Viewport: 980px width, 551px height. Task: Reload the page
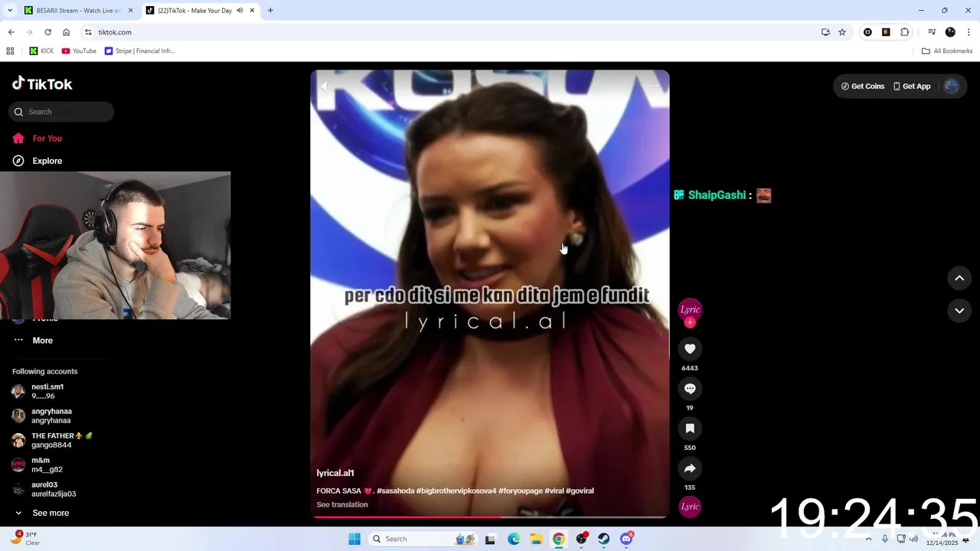(47, 32)
